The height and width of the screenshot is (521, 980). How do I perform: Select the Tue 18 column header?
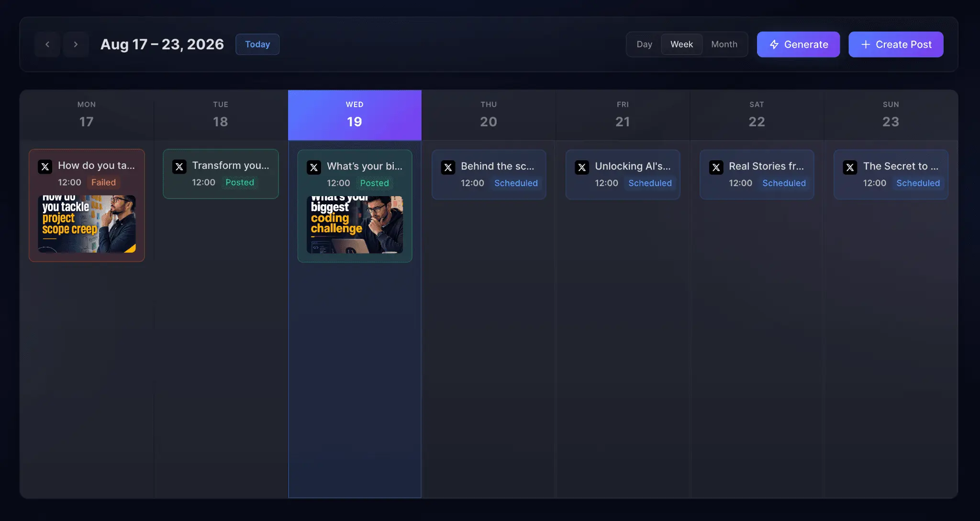coord(221,115)
